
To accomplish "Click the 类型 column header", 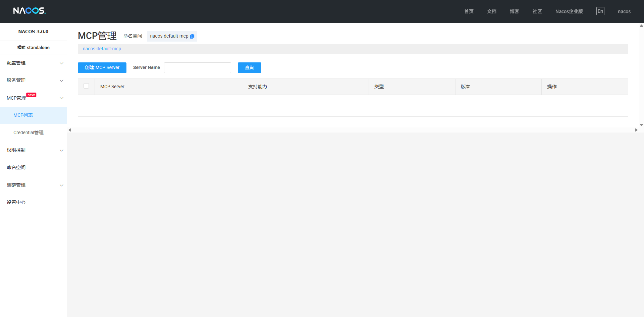I will pyautogui.click(x=412, y=87).
